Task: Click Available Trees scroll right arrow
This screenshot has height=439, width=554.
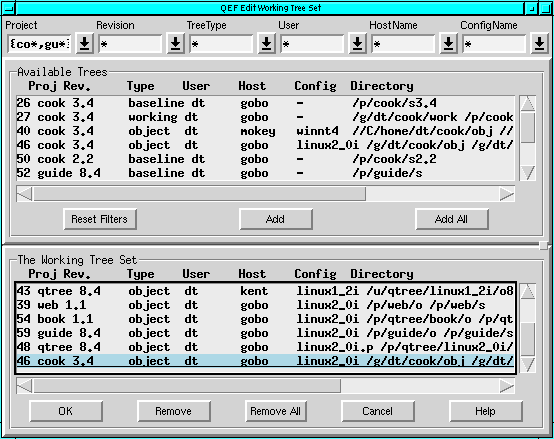Action: click(507, 194)
